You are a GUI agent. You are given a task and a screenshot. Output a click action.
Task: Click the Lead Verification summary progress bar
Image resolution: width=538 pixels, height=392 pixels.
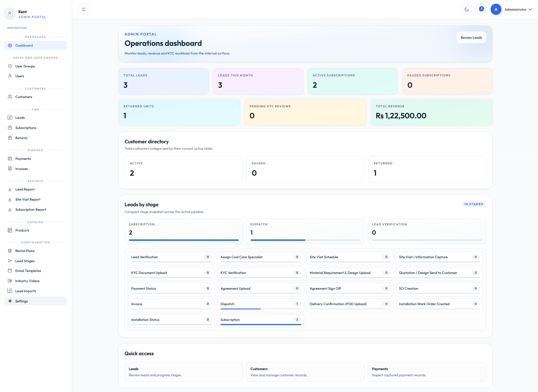click(427, 240)
